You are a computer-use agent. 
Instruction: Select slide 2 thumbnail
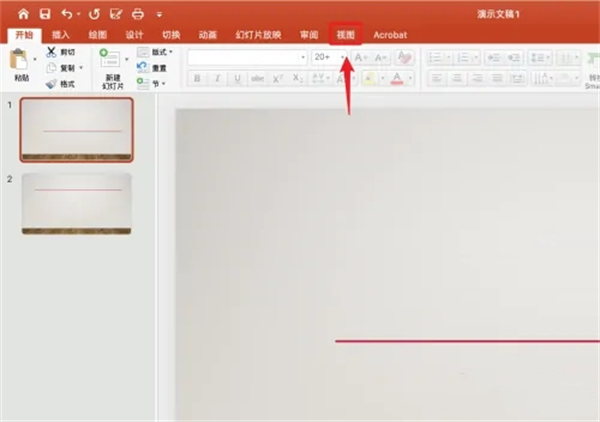[77, 204]
